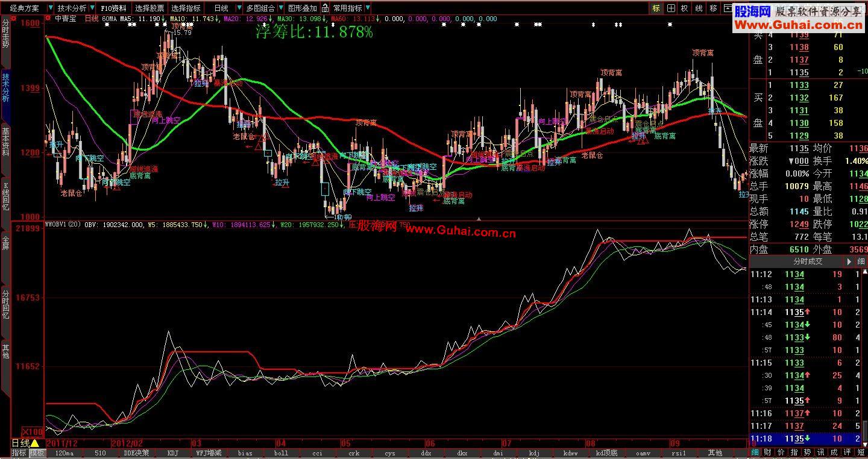Select the kd顶底 indicator tab
868x459 pixels.
[x=606, y=453]
